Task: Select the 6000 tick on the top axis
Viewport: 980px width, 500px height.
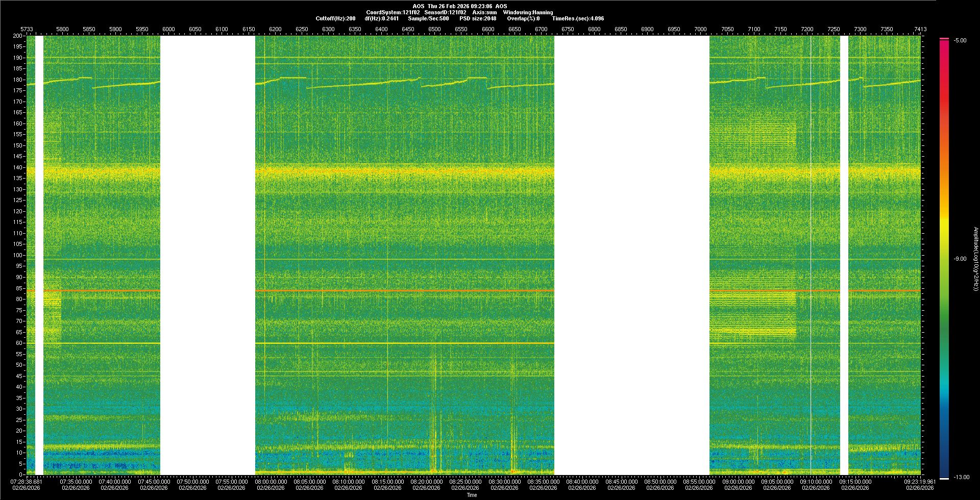Action: click(168, 29)
